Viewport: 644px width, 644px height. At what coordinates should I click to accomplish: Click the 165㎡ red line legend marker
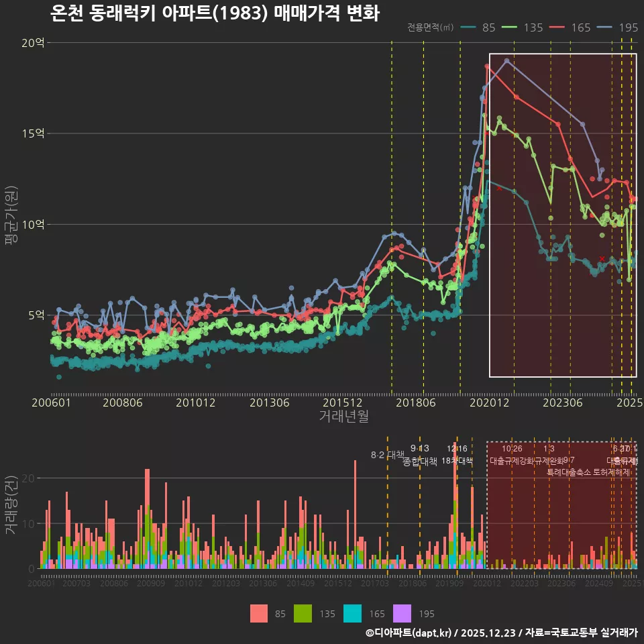(558, 28)
